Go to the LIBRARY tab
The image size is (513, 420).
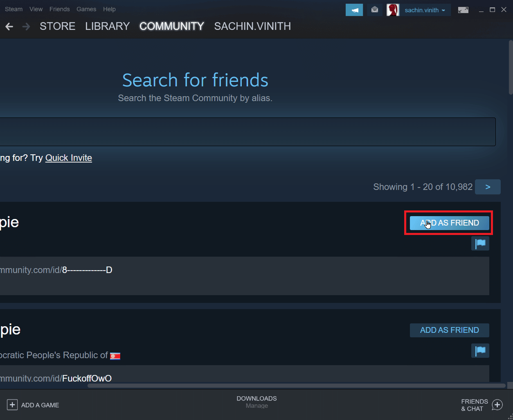click(x=107, y=26)
